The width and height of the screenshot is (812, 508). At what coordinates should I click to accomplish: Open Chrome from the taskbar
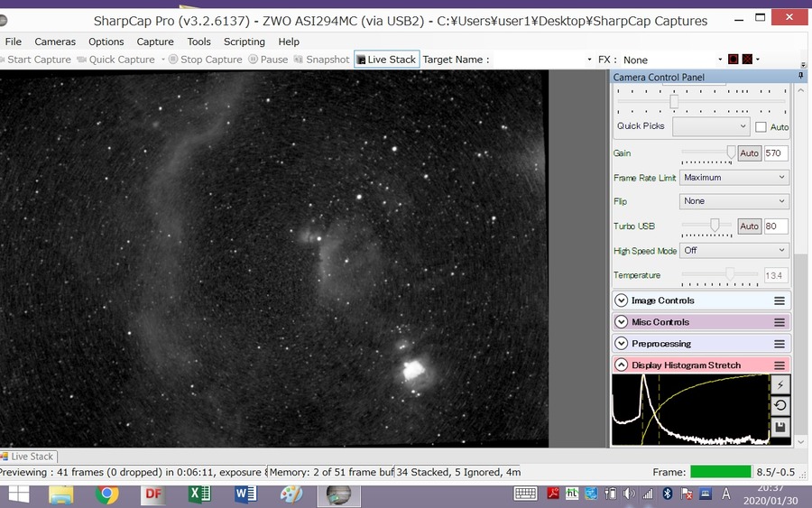coord(107,494)
